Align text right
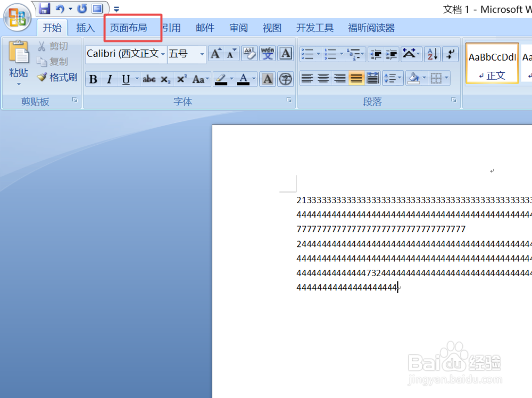Screen dimensions: 532x398 coord(339,79)
